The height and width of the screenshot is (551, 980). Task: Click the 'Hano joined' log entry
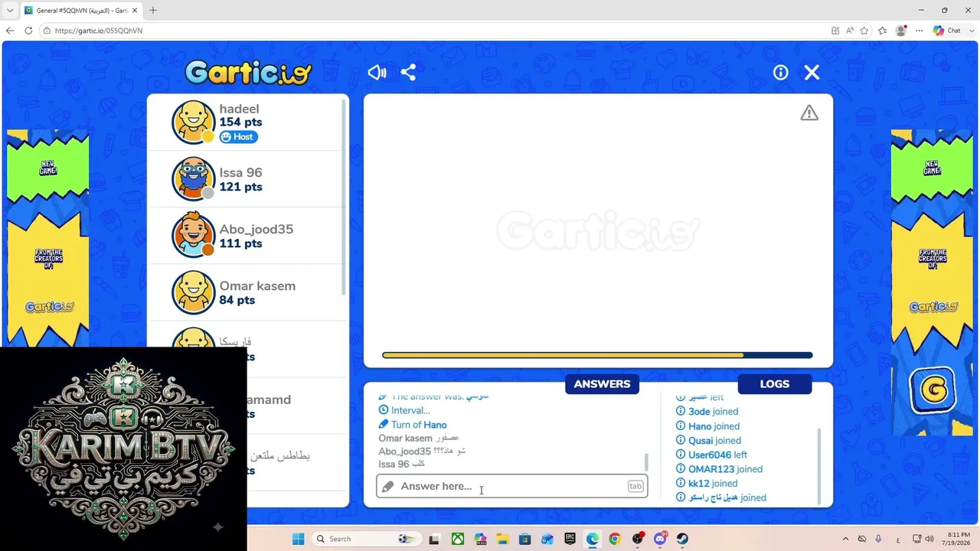[x=707, y=426]
